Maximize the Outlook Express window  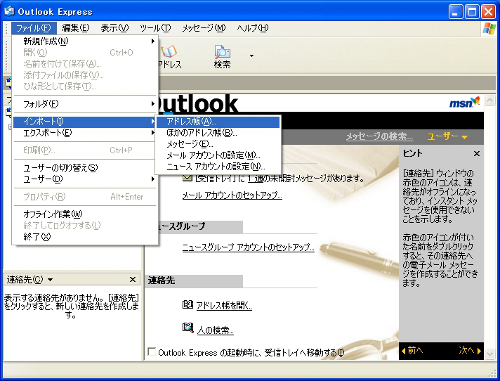point(472,12)
